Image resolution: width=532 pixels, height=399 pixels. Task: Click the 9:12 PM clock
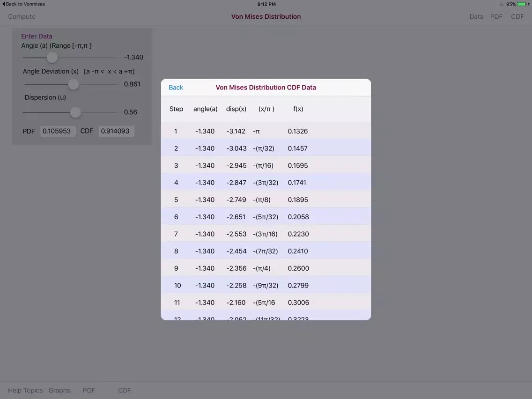pyautogui.click(x=266, y=4)
